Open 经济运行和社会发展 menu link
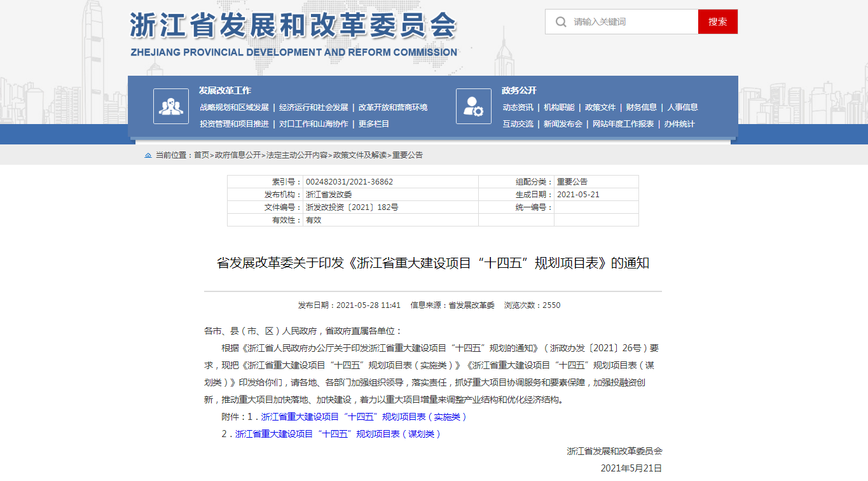Image resolution: width=868 pixels, height=481 pixels. tap(313, 108)
